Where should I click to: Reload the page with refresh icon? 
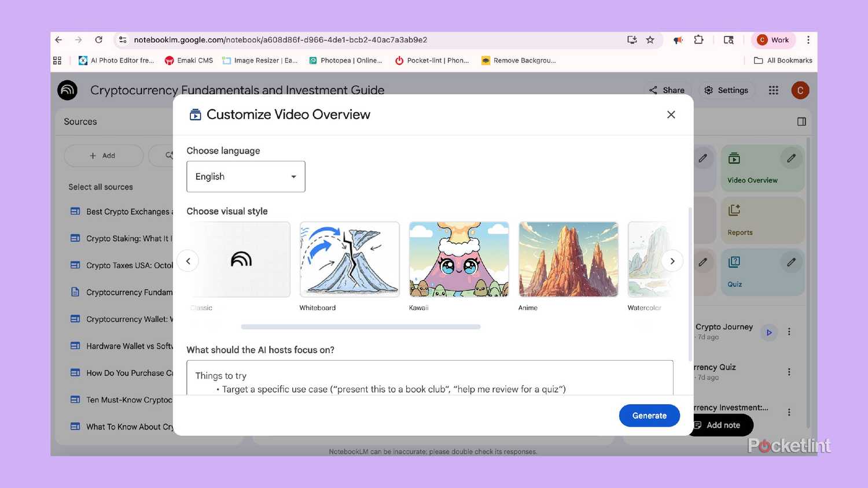click(x=99, y=40)
